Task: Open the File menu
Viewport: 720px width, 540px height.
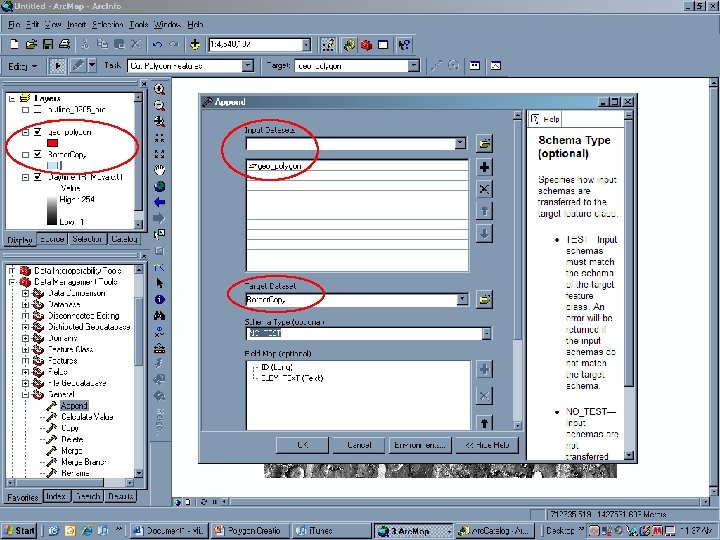Action: click(14, 24)
